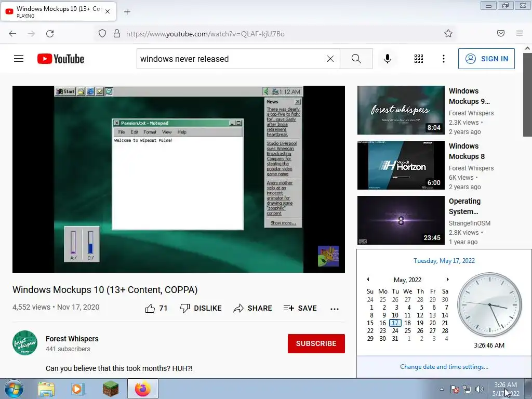Clear the search box with the X
Viewport: 532px width, 399px height.
330,59
